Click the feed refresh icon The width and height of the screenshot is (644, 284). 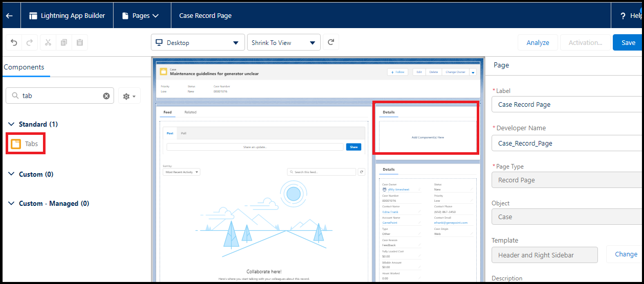pyautogui.click(x=362, y=172)
